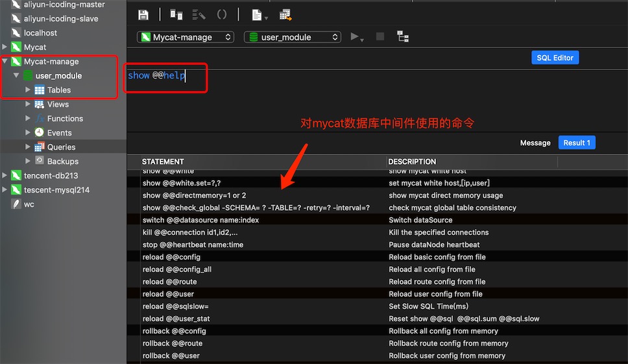Screen dimensions: 628x364
Task: Select the localhost connection
Action: click(x=40, y=33)
